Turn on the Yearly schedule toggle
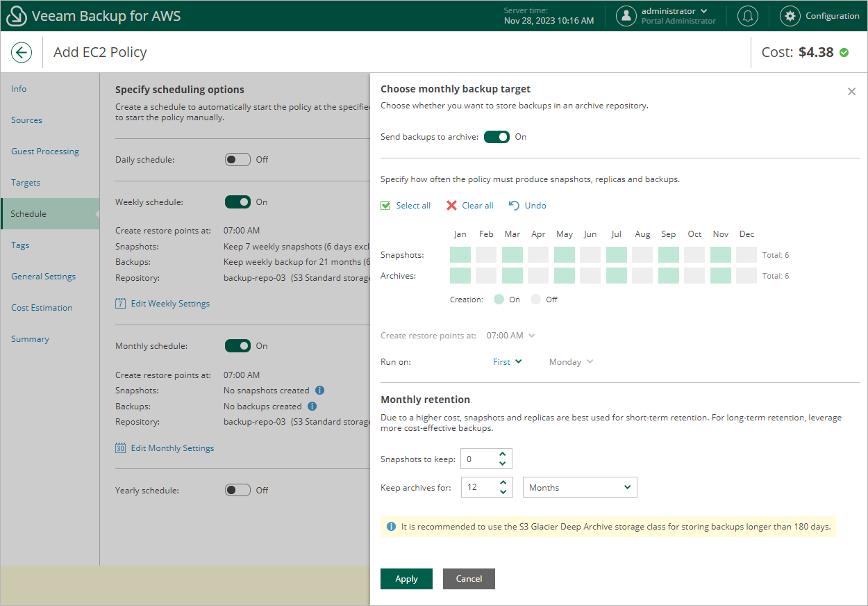Image resolution: width=868 pixels, height=606 pixels. point(237,491)
